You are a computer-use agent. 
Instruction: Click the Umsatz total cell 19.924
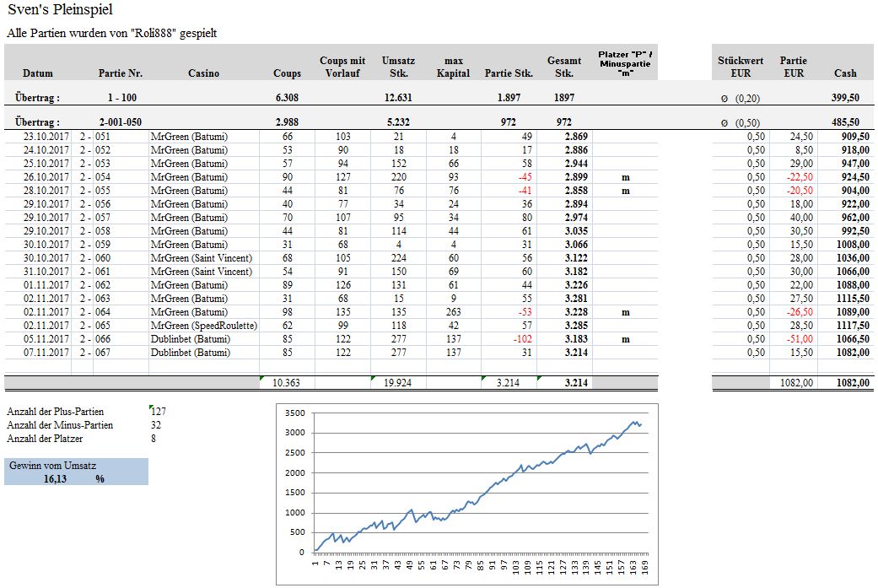pyautogui.click(x=398, y=383)
